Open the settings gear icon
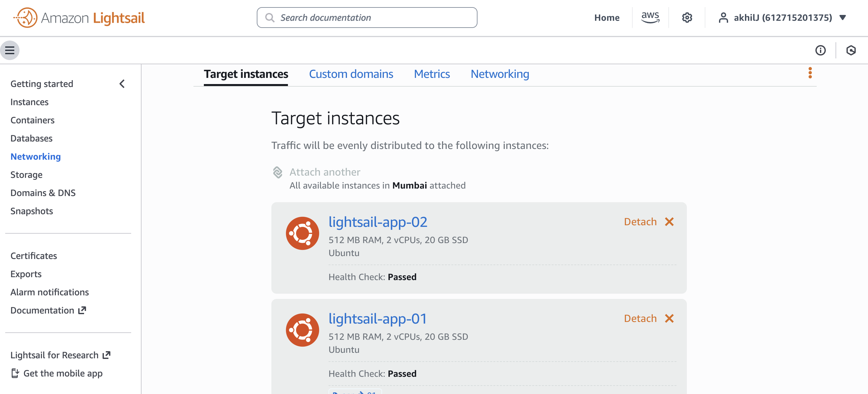Viewport: 868px width, 394px height. pos(687,18)
